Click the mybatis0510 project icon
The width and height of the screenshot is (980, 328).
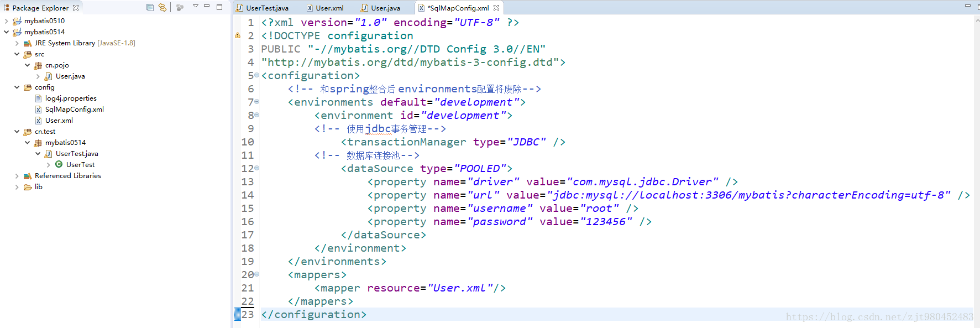tap(17, 21)
